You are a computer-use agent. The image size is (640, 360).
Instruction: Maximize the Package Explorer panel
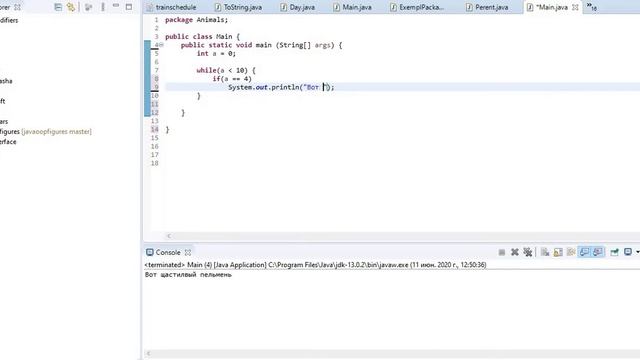129,7
